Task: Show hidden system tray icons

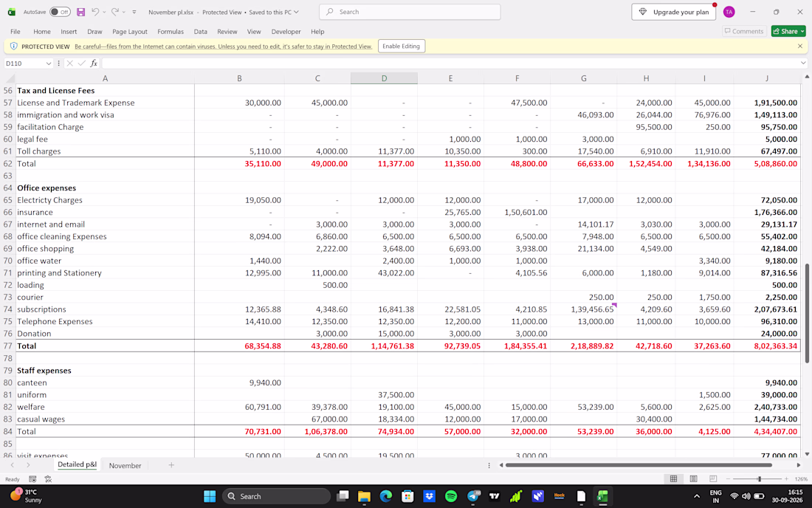Action: tap(697, 496)
